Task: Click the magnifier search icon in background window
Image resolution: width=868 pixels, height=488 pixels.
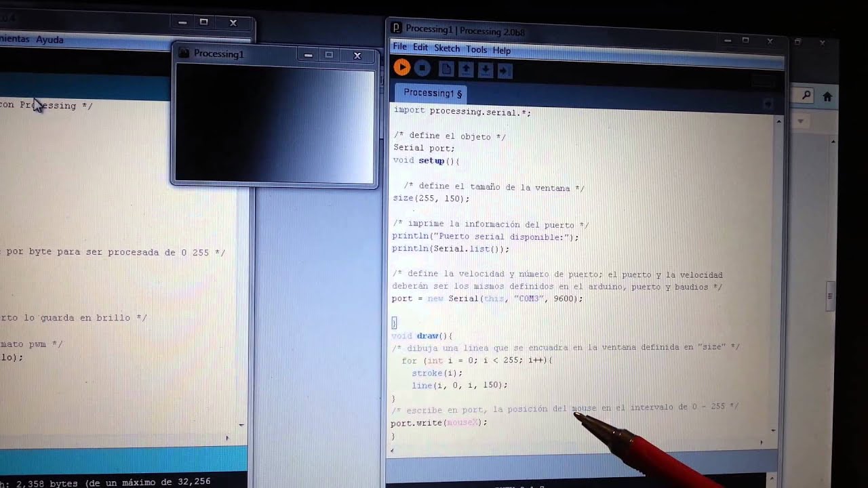Action: [806, 96]
